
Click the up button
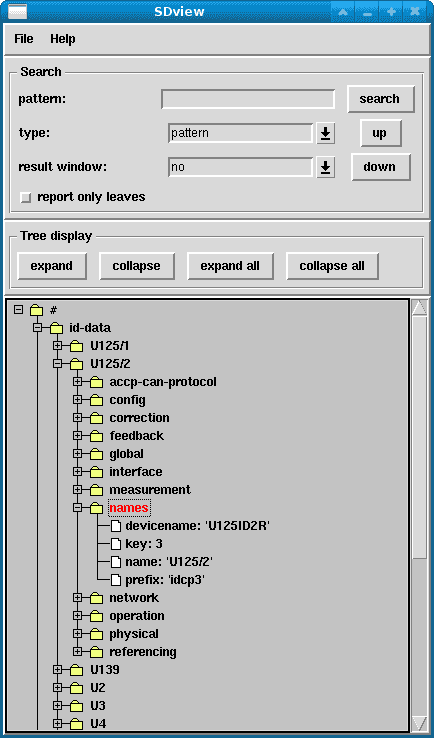point(380,133)
